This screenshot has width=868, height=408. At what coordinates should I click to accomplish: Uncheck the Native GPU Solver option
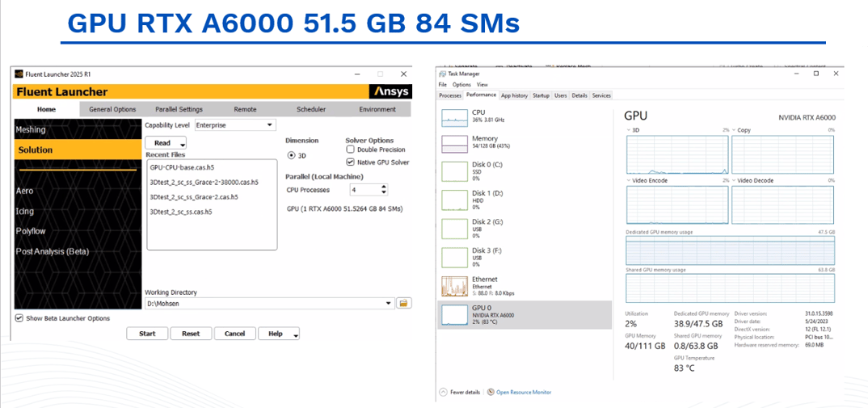pyautogui.click(x=350, y=162)
